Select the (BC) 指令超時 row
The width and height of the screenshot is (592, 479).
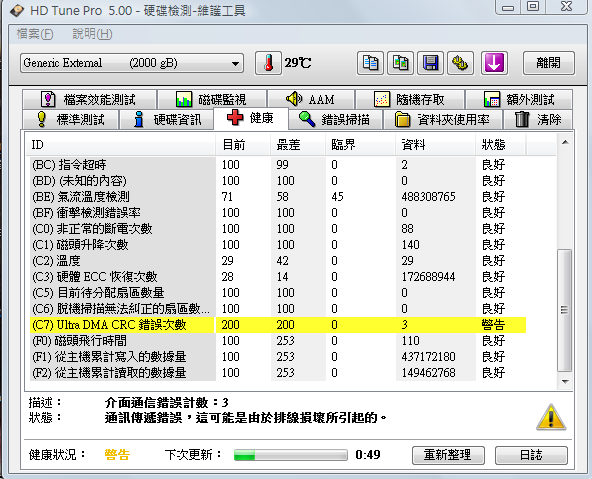pyautogui.click(x=278, y=165)
